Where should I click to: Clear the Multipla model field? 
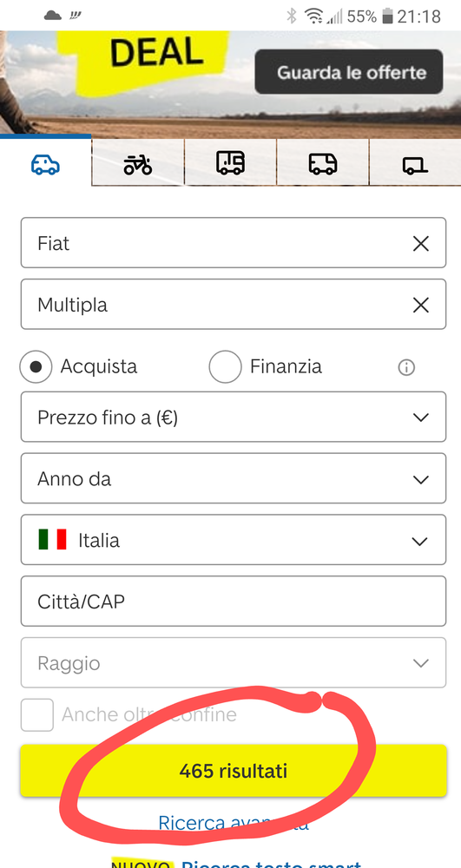pos(420,305)
